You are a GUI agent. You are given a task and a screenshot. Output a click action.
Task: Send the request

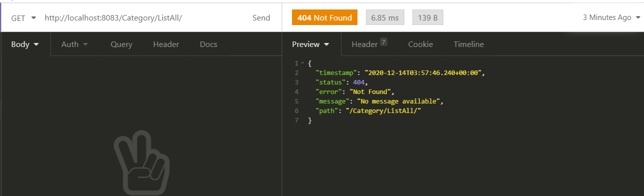[261, 17]
